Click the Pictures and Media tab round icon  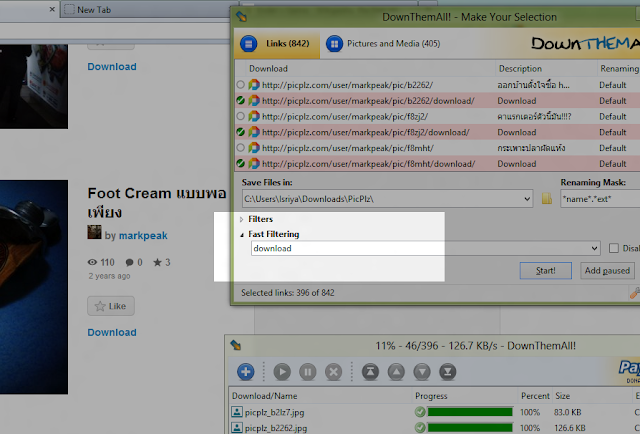click(x=334, y=43)
